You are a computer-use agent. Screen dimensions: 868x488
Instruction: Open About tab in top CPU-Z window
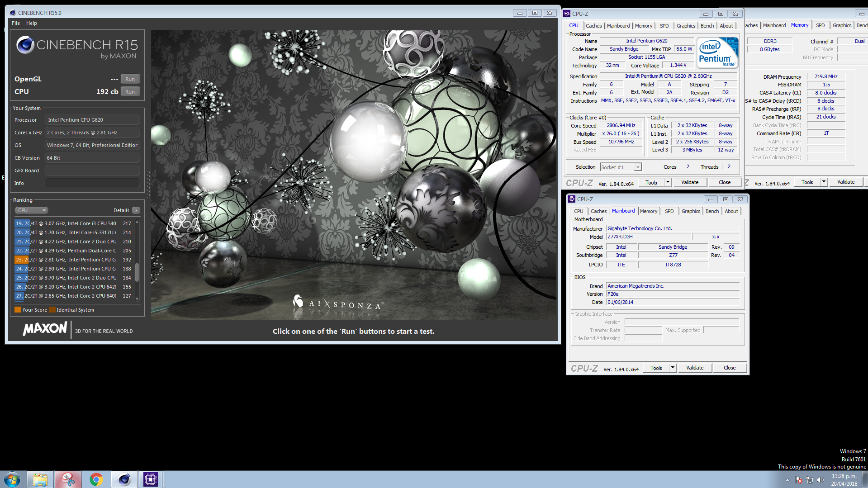(726, 26)
